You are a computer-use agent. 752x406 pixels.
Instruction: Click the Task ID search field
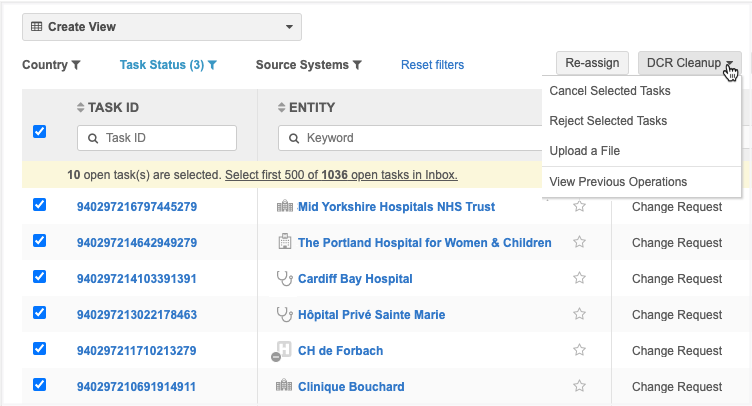(157, 138)
